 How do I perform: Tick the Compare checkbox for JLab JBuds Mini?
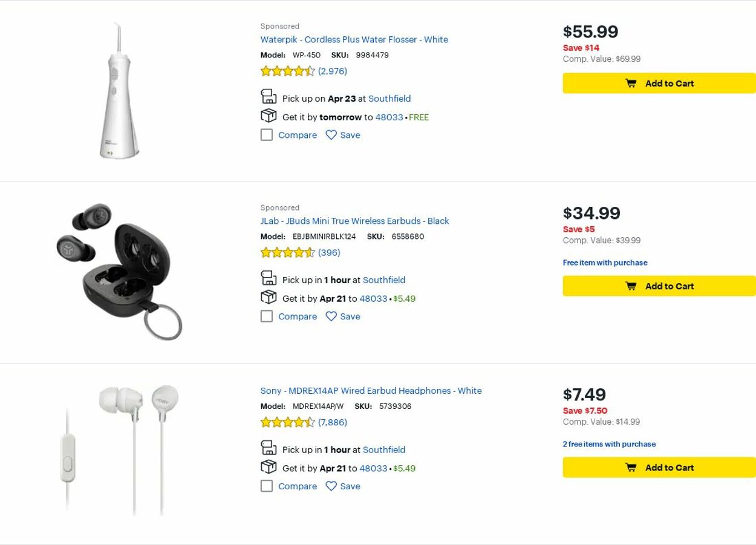click(x=267, y=316)
